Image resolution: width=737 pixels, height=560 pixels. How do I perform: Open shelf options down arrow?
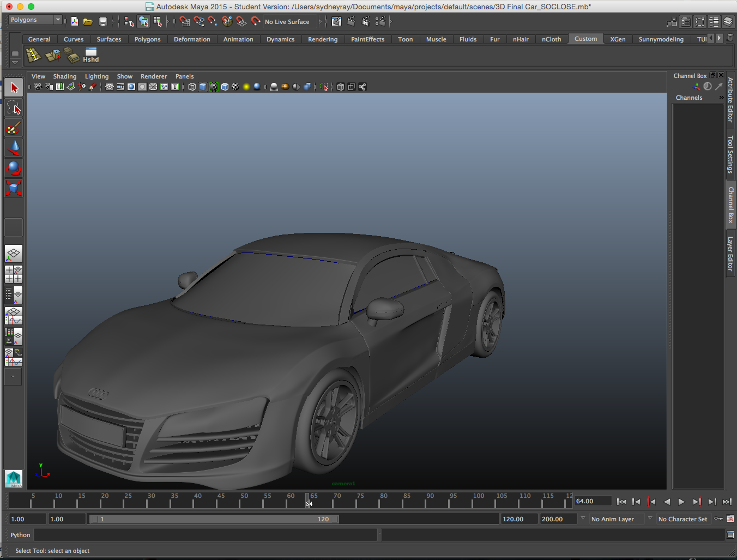[15, 63]
